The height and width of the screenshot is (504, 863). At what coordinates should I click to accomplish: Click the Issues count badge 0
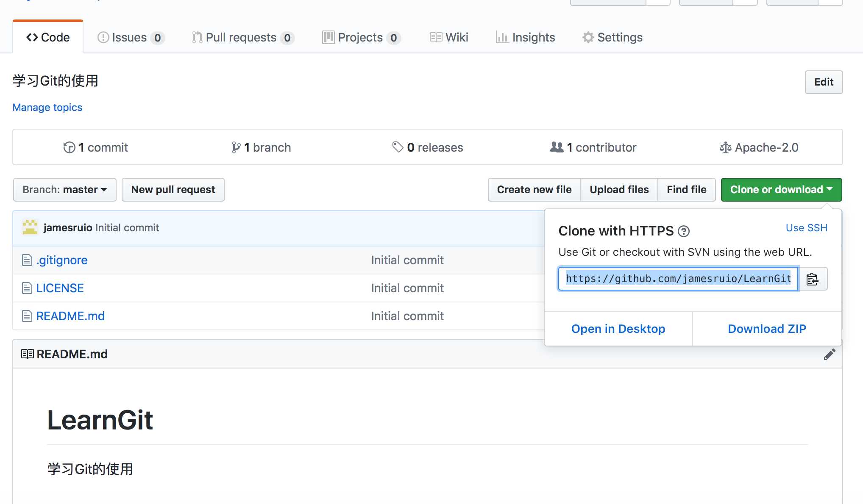coord(158,38)
